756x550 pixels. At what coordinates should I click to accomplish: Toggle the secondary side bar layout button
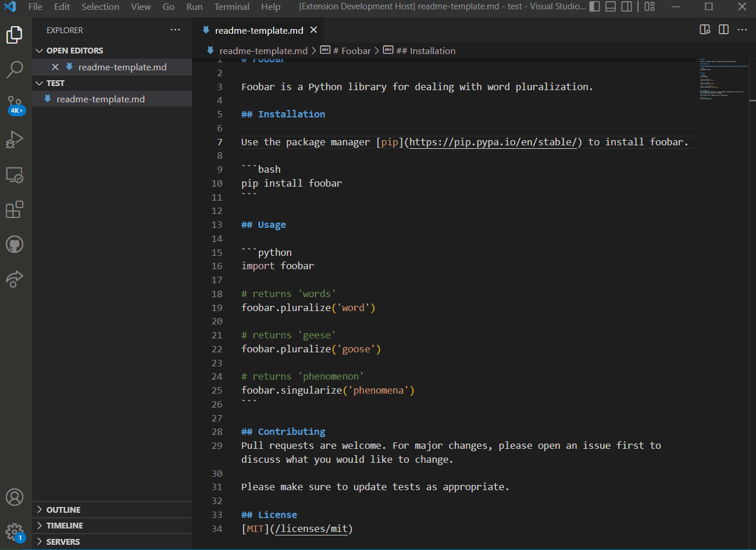coord(627,6)
